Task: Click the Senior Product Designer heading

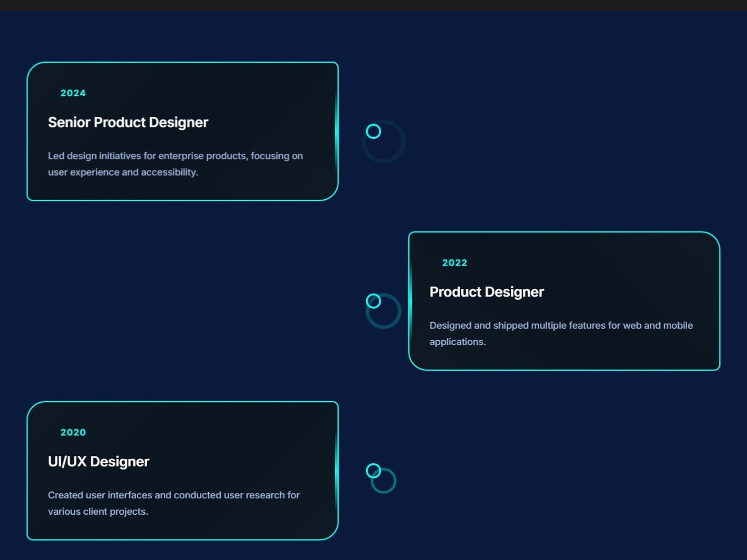Action: click(128, 122)
